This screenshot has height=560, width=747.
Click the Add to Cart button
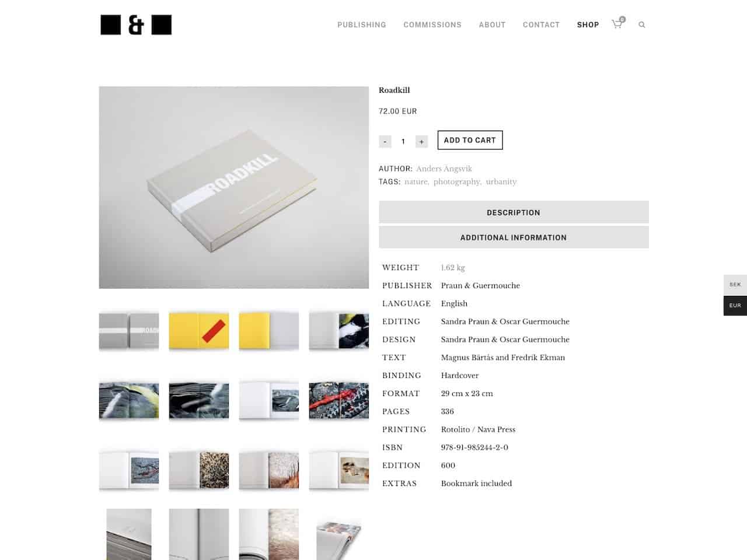click(x=470, y=140)
